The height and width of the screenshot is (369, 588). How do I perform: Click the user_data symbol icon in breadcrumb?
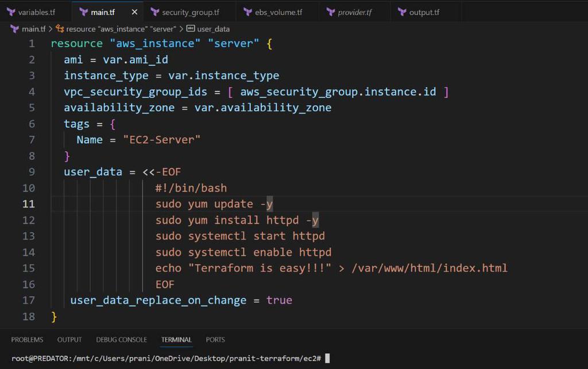point(191,29)
